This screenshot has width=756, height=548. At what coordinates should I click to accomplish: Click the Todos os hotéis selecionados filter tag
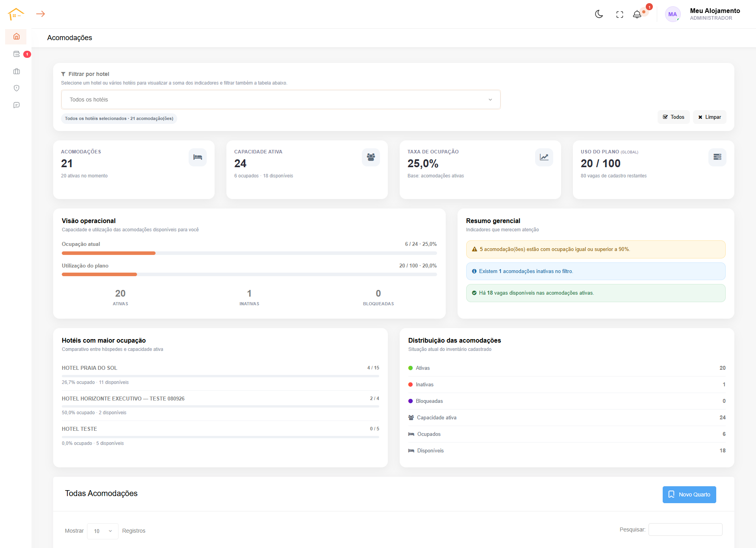pyautogui.click(x=119, y=118)
